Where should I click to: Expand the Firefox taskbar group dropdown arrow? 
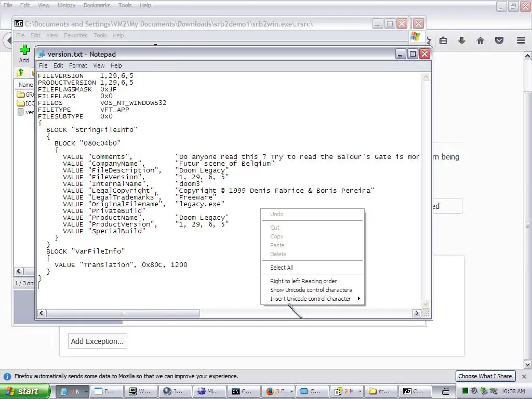click(x=291, y=391)
